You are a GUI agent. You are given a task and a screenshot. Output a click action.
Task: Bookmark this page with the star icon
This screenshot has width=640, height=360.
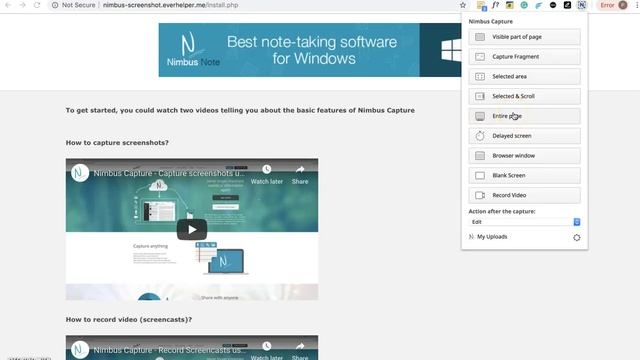(x=462, y=5)
